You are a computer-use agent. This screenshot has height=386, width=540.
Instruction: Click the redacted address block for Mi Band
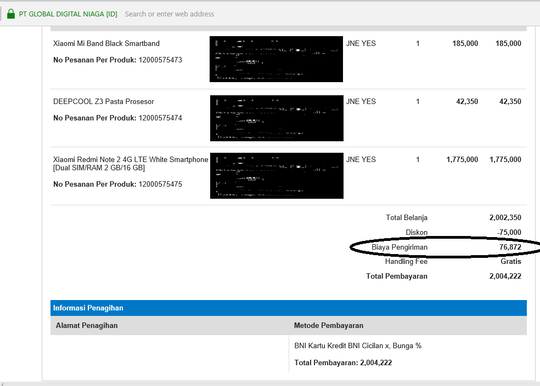[276, 59]
